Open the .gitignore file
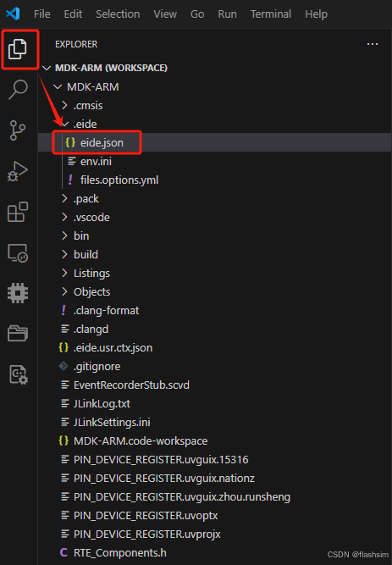The image size is (392, 565). click(x=214, y=367)
